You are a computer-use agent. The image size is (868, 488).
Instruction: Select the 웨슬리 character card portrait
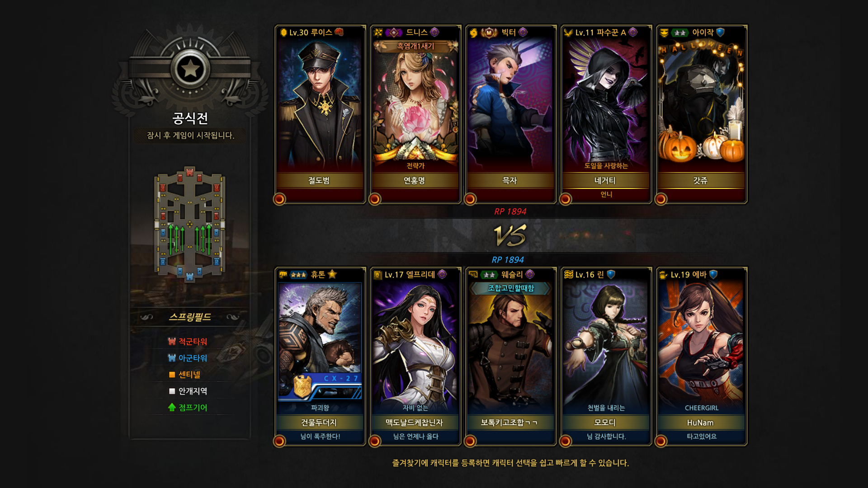click(x=510, y=347)
